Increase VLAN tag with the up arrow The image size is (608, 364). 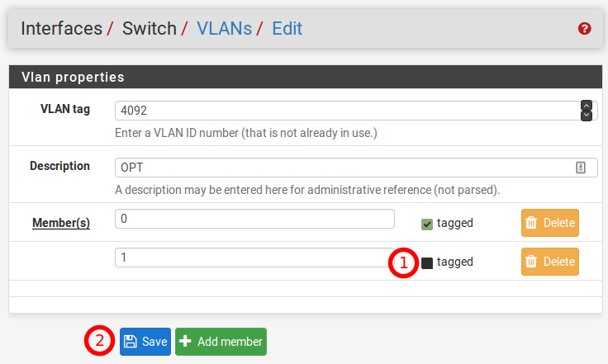(x=587, y=106)
